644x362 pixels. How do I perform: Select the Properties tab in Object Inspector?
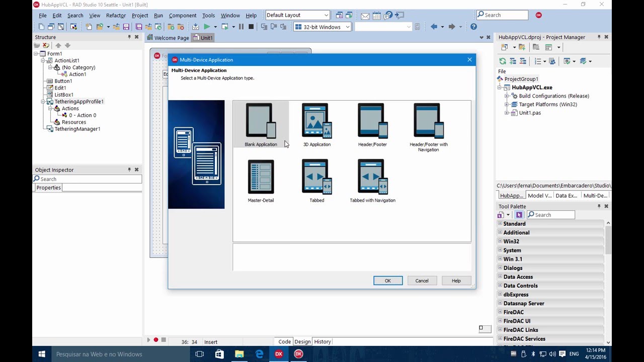pyautogui.click(x=48, y=188)
